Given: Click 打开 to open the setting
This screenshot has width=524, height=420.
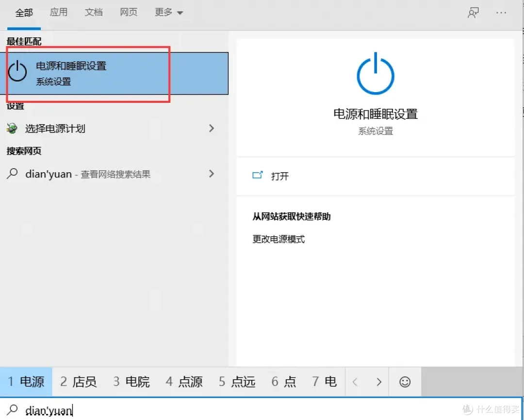Looking at the screenshot, I should pyautogui.click(x=375, y=176).
